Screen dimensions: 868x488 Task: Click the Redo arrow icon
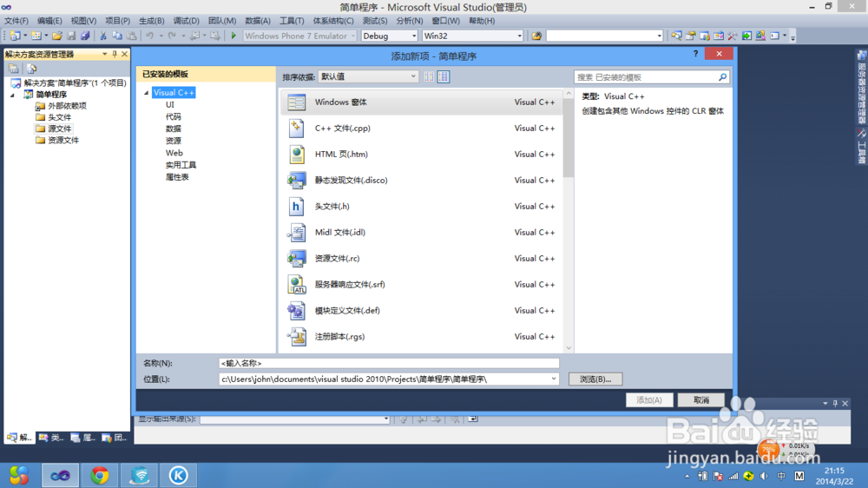172,36
